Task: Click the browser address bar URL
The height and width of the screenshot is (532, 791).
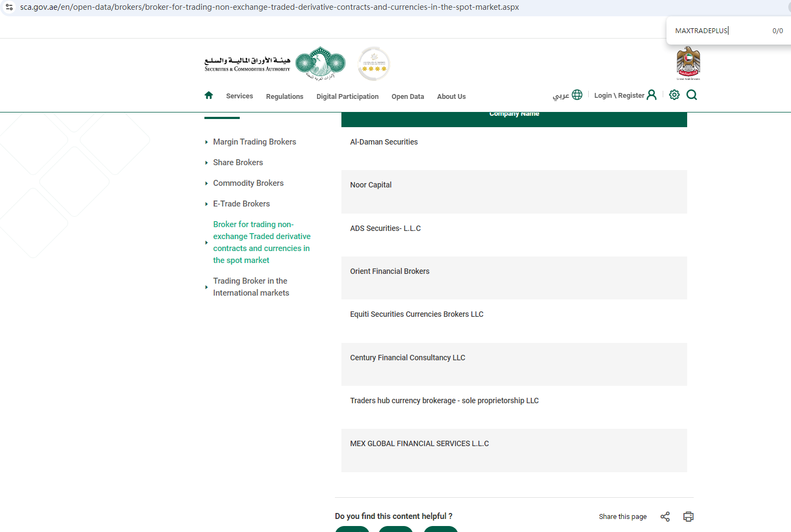Action: pyautogui.click(x=270, y=7)
